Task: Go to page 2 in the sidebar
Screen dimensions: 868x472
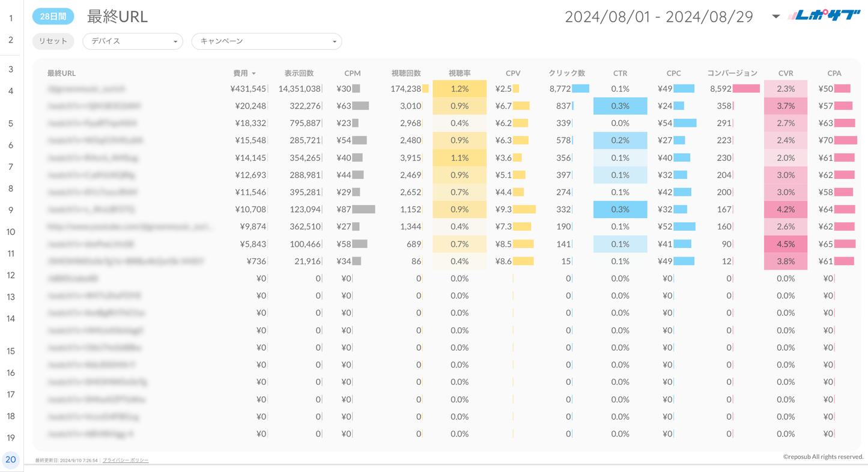Action: click(11, 40)
